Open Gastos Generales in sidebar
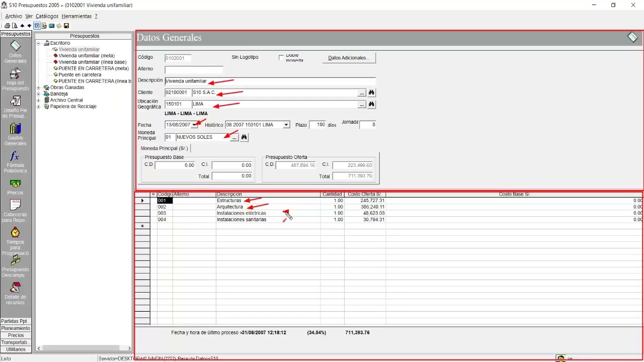Screen dimensions: 644x362 tap(16, 134)
